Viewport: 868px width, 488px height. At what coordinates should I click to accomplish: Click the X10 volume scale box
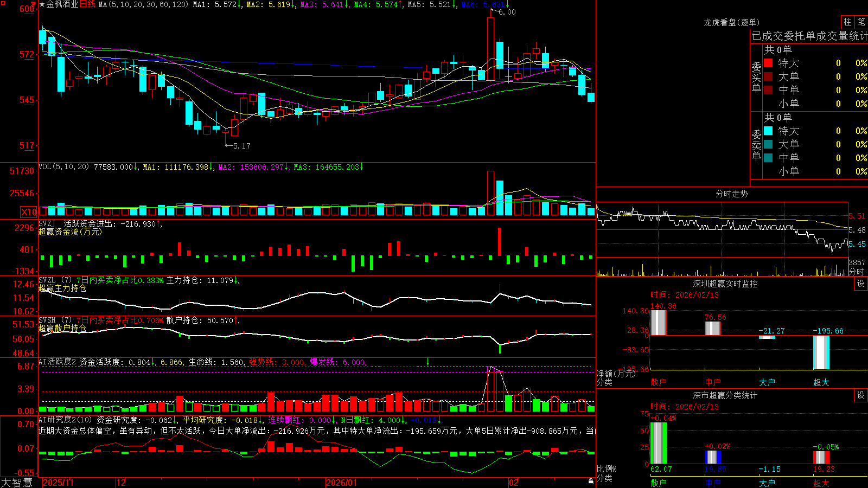pyautogui.click(x=29, y=212)
